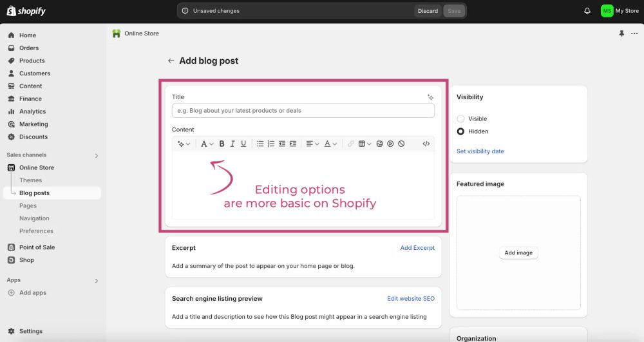Open the text color dropdown
This screenshot has width=644, height=342.
(x=330, y=144)
